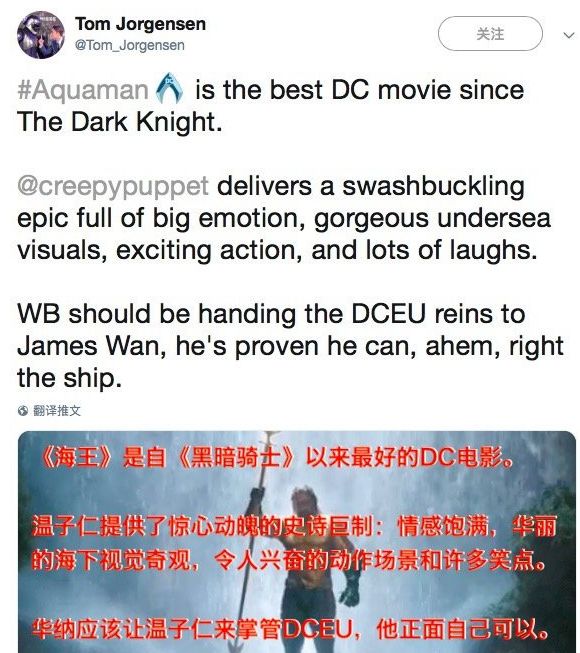Click the globe icon beside 翻译推文
Viewport: 580px width, 653px height.
click(x=23, y=411)
